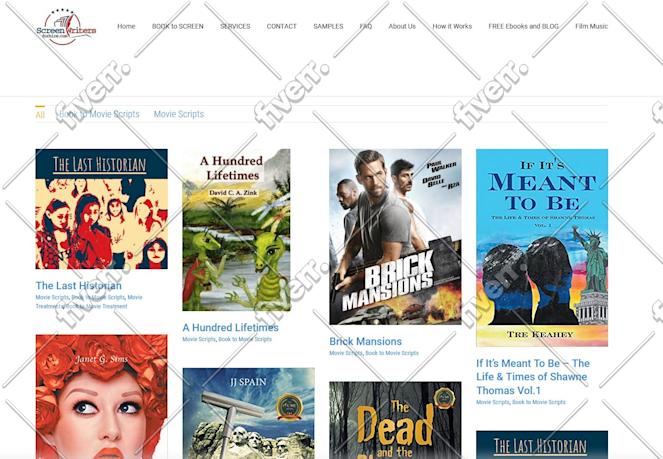This screenshot has height=459, width=663.
Task: Filter by Book to Movie Scripts
Action: pyautogui.click(x=99, y=114)
